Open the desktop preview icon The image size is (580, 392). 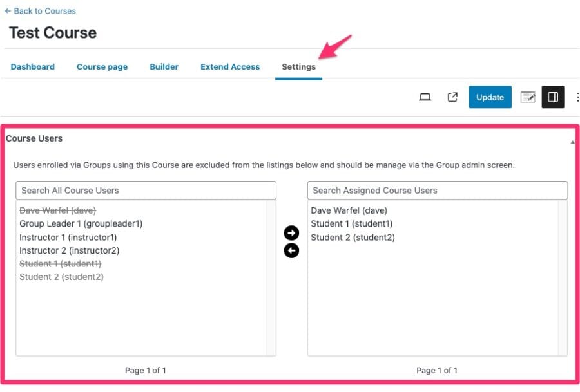pyautogui.click(x=426, y=97)
